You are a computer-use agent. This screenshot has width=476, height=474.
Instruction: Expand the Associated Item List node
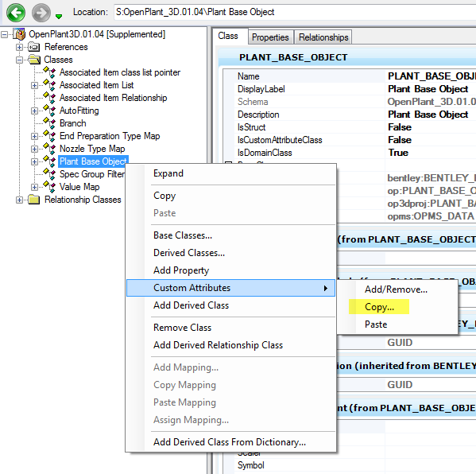tap(34, 85)
